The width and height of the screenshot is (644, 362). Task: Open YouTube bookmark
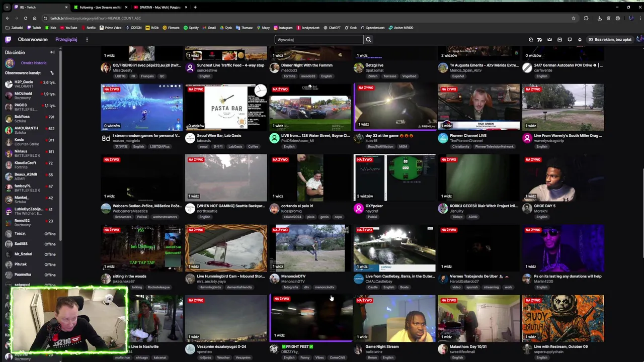coord(69,28)
